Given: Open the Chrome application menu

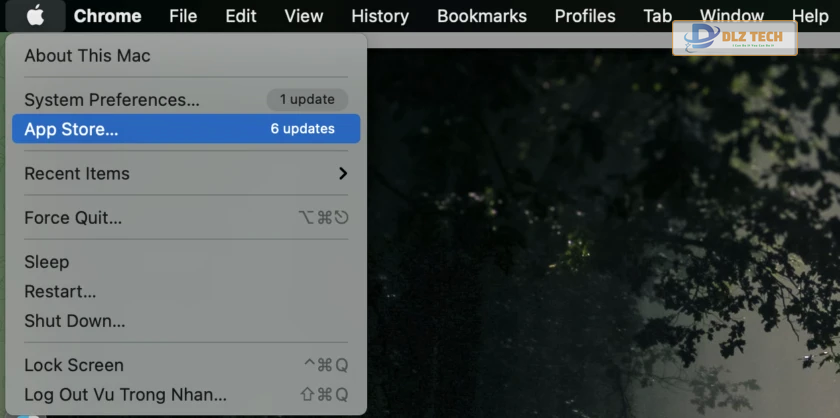Looking at the screenshot, I should (108, 16).
